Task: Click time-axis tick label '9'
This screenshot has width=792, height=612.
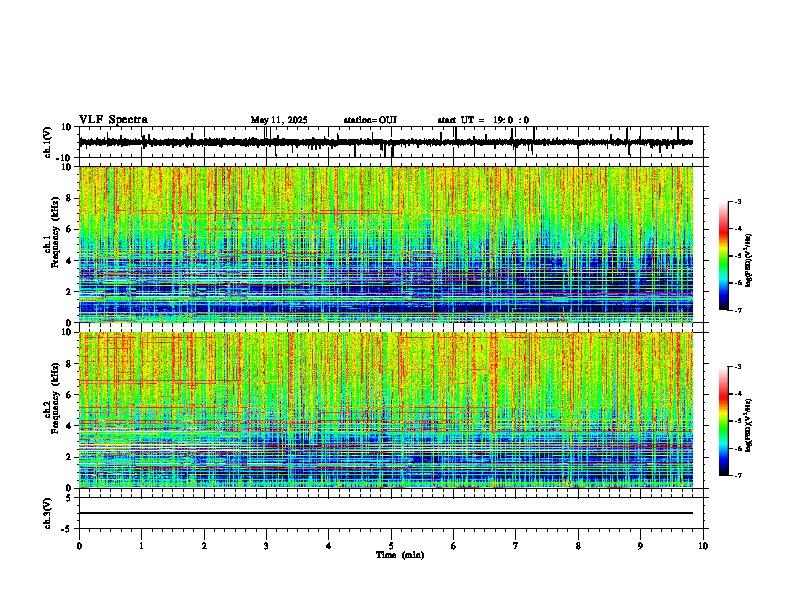Action: pyautogui.click(x=640, y=546)
